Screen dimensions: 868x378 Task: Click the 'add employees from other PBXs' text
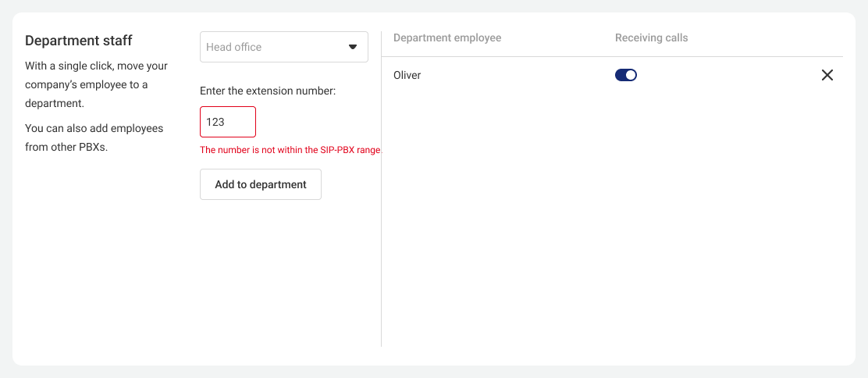pos(94,138)
